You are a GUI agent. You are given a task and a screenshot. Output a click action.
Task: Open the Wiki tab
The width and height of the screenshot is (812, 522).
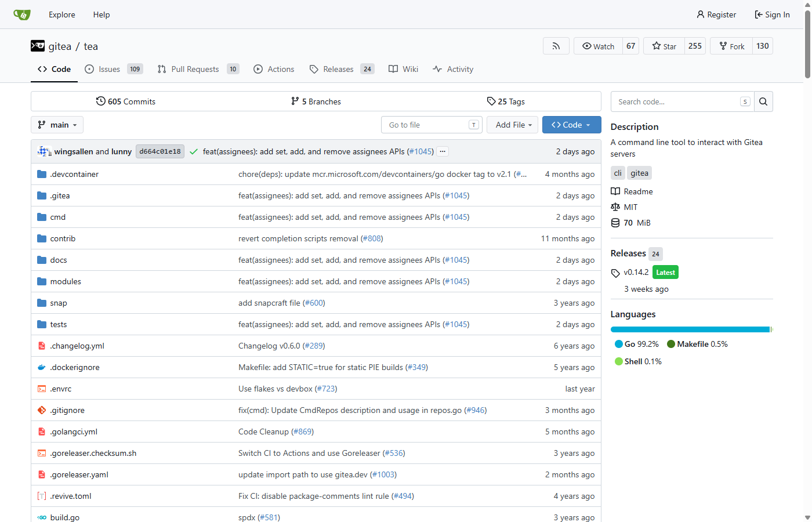(x=403, y=69)
